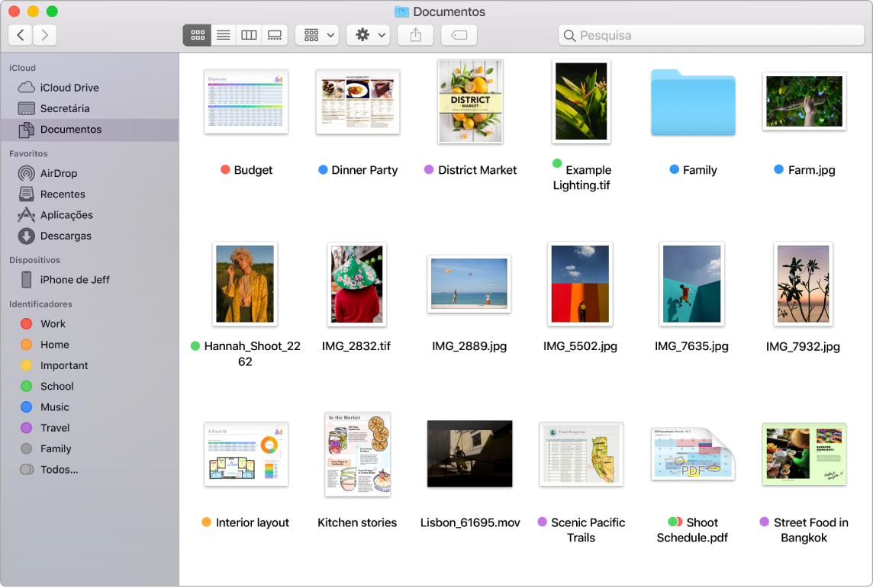This screenshot has width=873, height=588.
Task: Select the iPhone de Jeff device
Action: (x=69, y=280)
